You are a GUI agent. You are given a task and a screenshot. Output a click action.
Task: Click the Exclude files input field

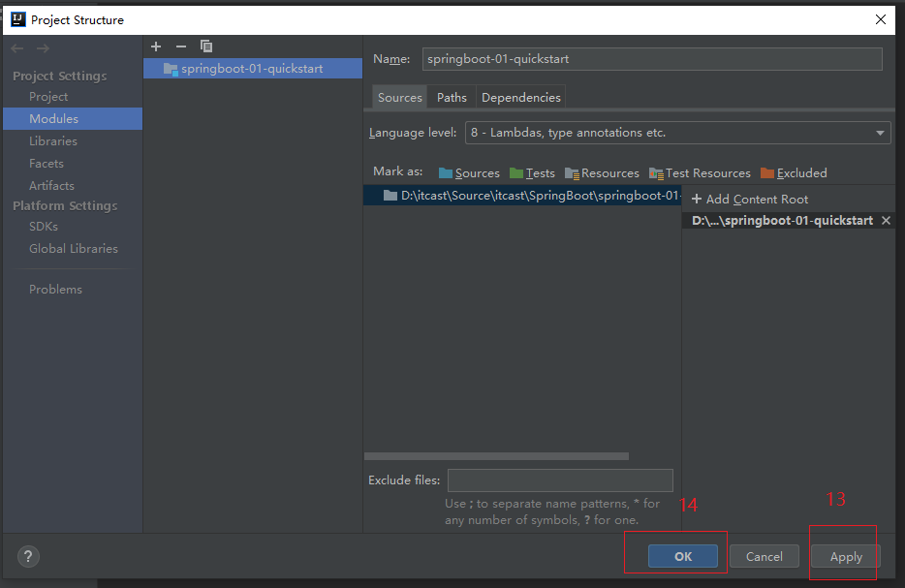tap(560, 480)
